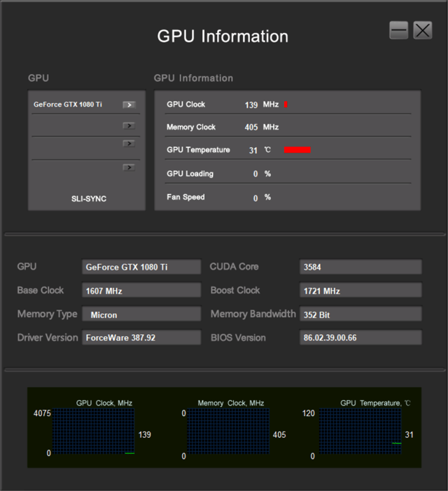Click the fourth GPU slot arrow button
This screenshot has height=491, width=448.
tap(129, 167)
